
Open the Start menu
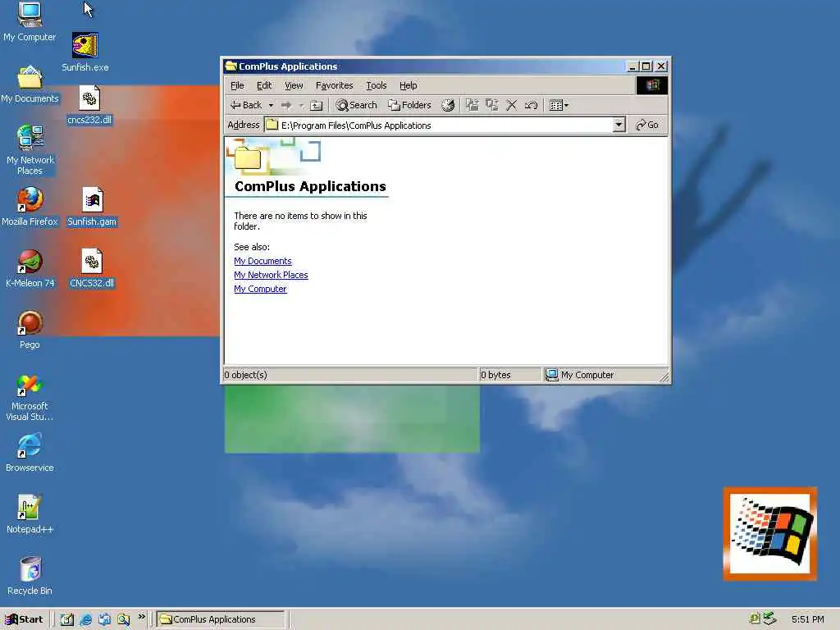[x=24, y=619]
